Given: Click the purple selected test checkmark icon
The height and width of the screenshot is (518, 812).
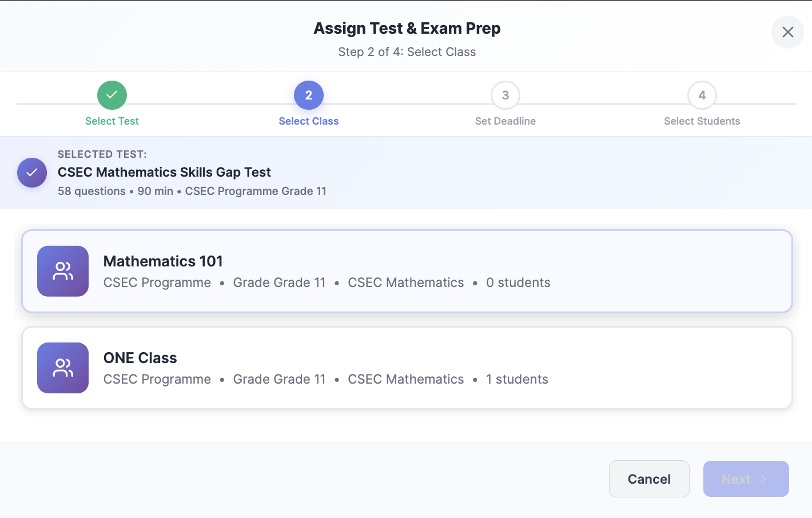Looking at the screenshot, I should (x=32, y=173).
